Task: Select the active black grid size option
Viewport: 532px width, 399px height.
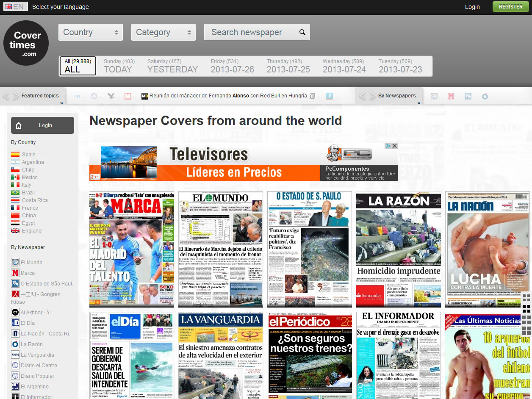Action: pos(526,308)
